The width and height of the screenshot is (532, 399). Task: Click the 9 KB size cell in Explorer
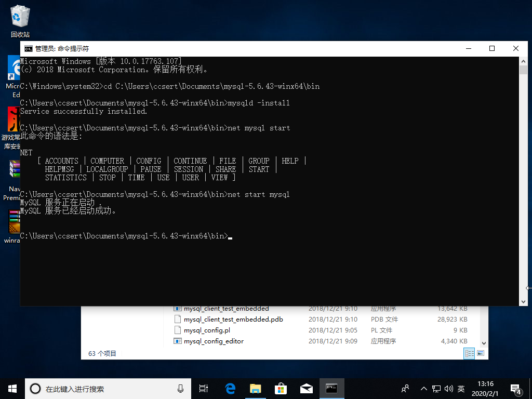click(x=460, y=330)
